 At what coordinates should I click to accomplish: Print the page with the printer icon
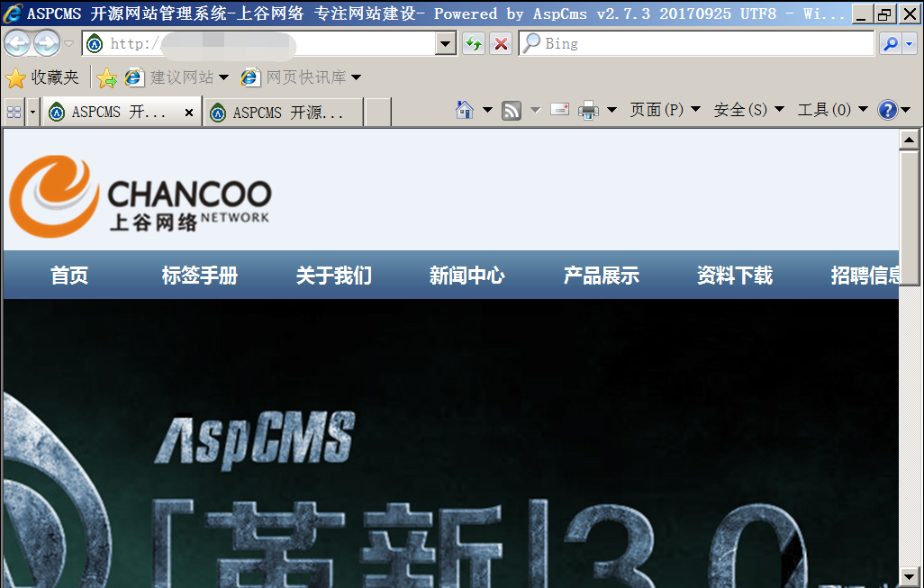coord(588,110)
